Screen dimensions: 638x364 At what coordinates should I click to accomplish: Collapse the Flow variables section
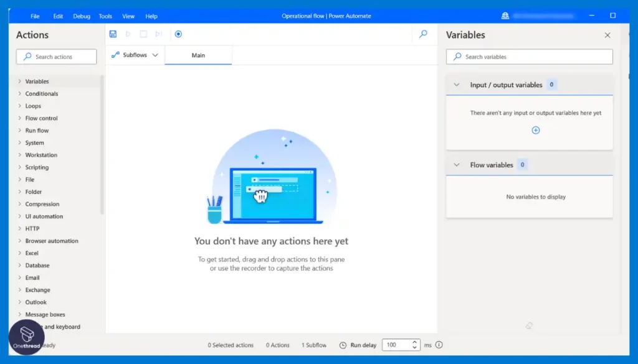(x=457, y=165)
